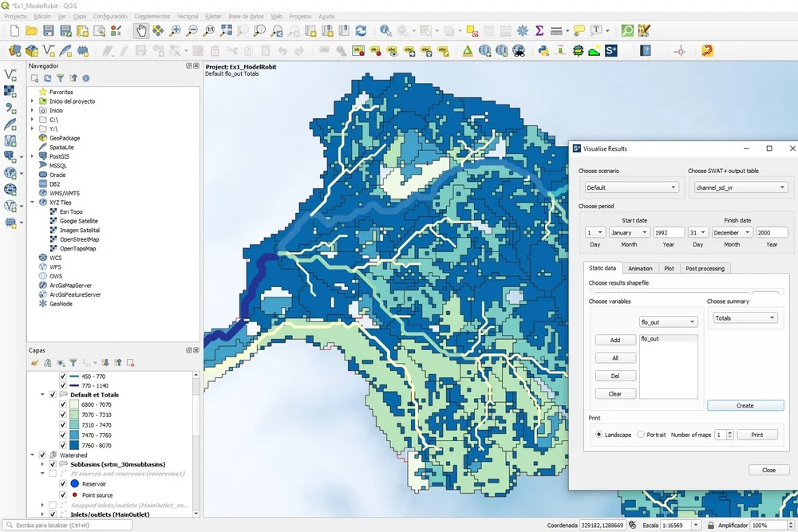
Task: Click the New Project icon
Action: click(x=14, y=31)
